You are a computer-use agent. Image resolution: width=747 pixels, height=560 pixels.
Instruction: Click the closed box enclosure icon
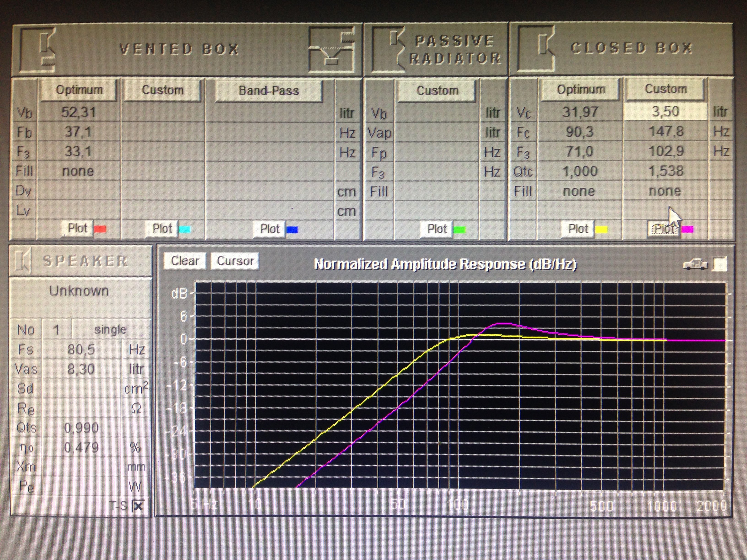click(x=537, y=49)
